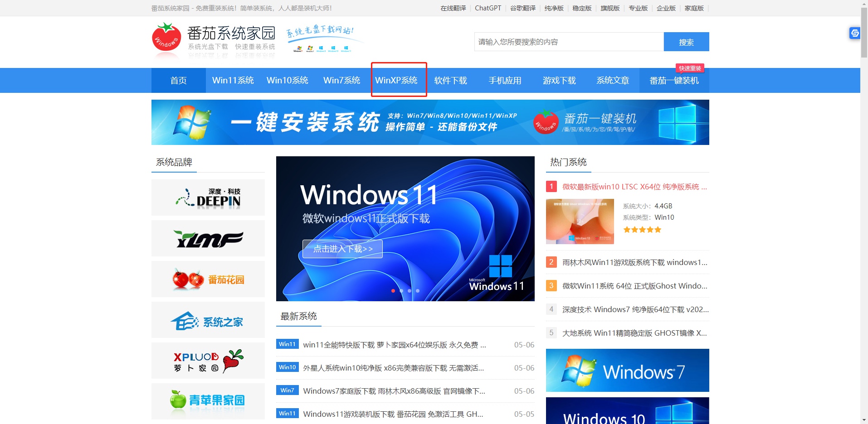This screenshot has height=424, width=868.
Task: Open the Windows 10 promo banner
Action: 628,411
